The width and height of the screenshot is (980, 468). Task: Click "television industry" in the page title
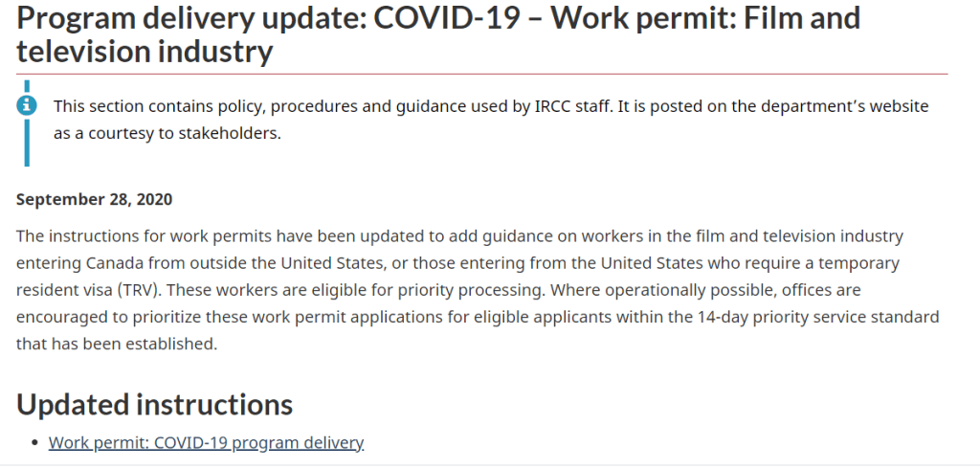[145, 51]
